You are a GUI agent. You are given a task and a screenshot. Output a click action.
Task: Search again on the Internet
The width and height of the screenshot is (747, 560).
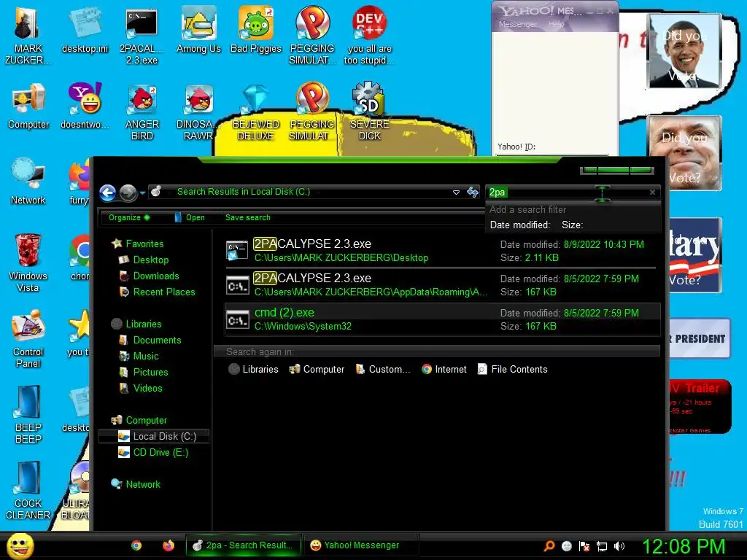click(444, 370)
